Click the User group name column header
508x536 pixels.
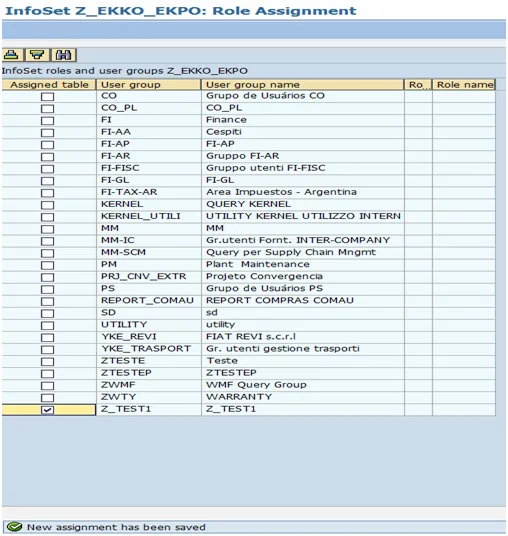[x=303, y=85]
